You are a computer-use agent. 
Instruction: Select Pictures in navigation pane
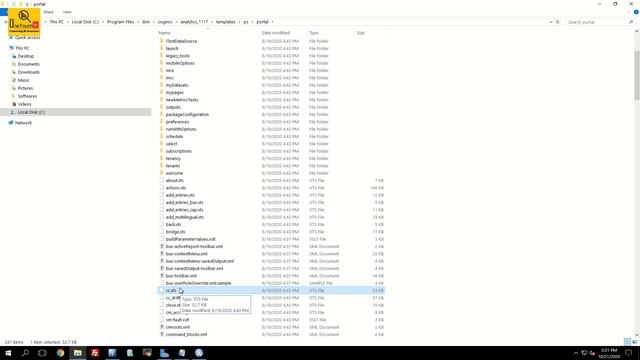click(25, 88)
